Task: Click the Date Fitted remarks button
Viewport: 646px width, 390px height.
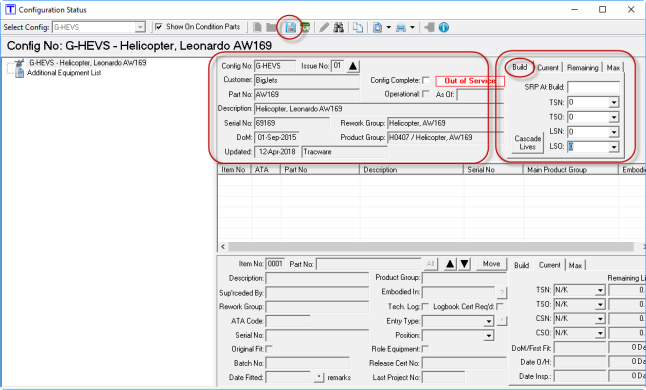Action: click(x=319, y=377)
